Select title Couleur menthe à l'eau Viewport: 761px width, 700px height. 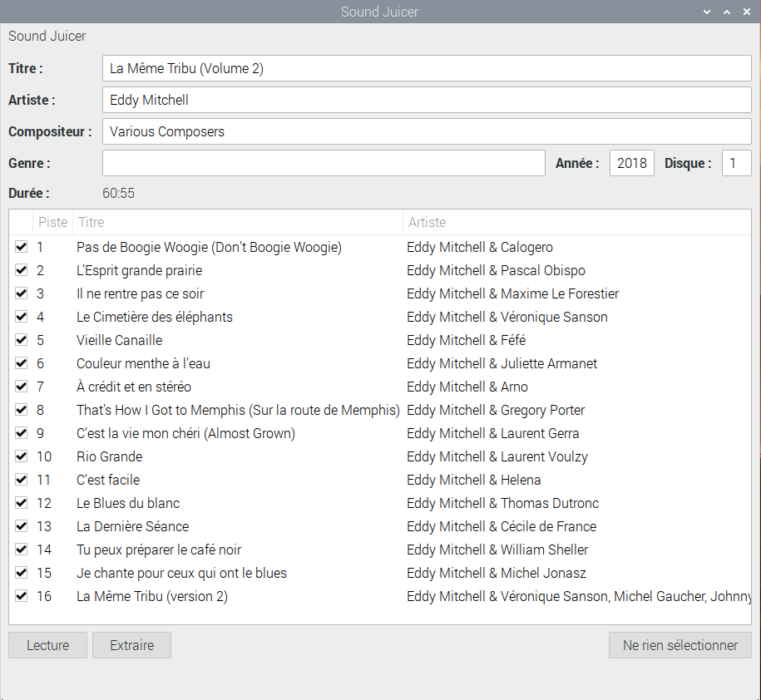click(x=143, y=363)
